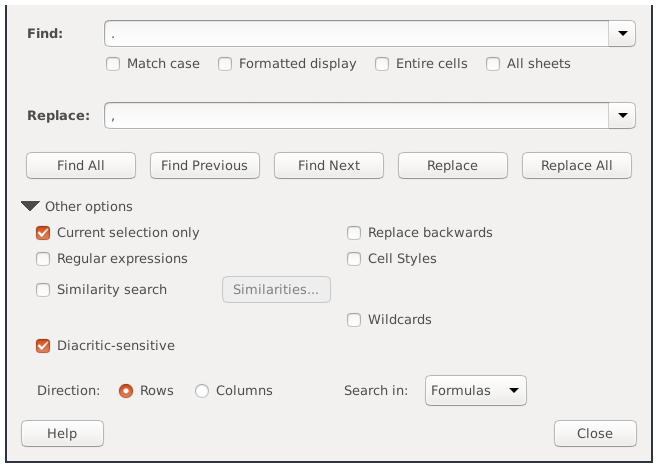Turn on Replace backwards
This screenshot has height=472, width=662.
click(354, 233)
